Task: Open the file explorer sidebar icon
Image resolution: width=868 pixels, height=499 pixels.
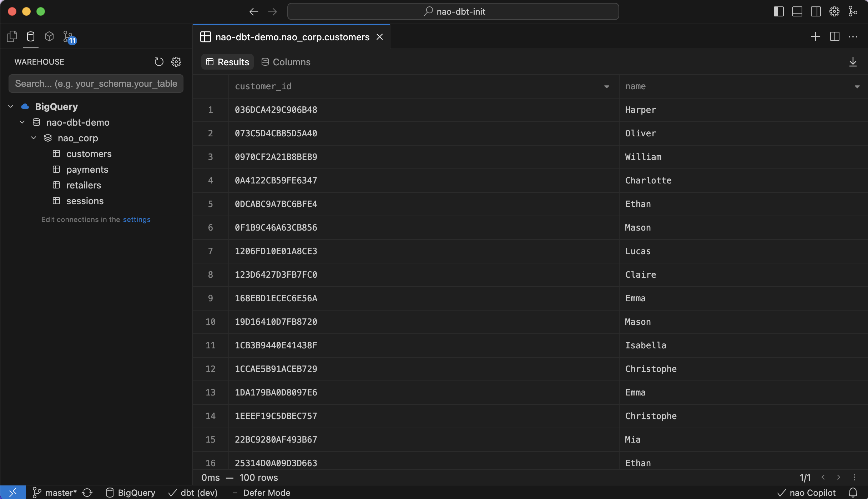Action: click(12, 36)
